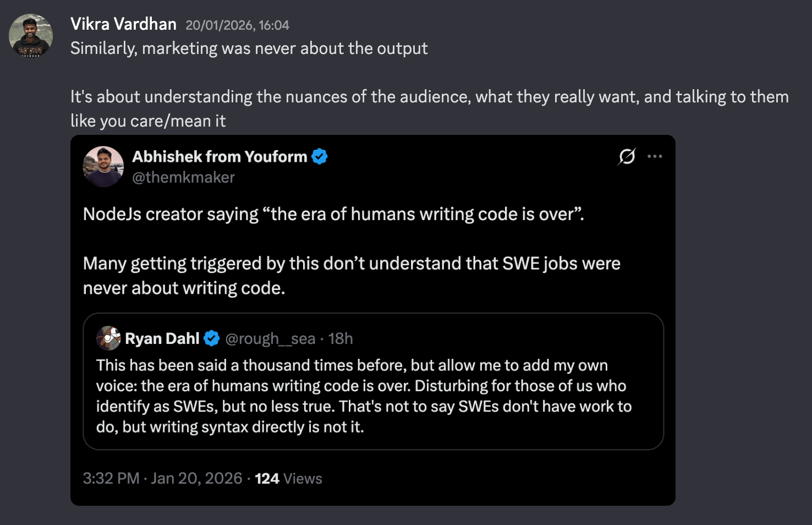Click the 3:32 PM · Jan 20, 2026 date
This screenshot has height=525, width=812.
click(162, 478)
